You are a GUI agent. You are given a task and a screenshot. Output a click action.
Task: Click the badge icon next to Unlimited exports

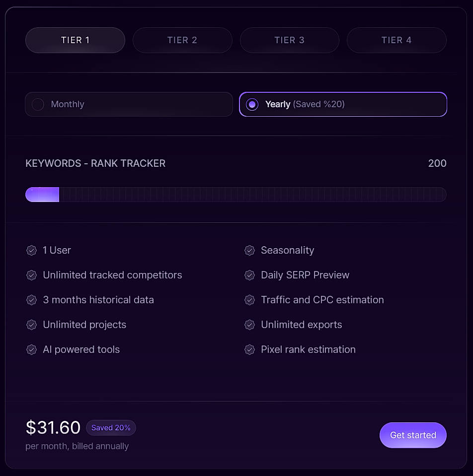coord(250,325)
